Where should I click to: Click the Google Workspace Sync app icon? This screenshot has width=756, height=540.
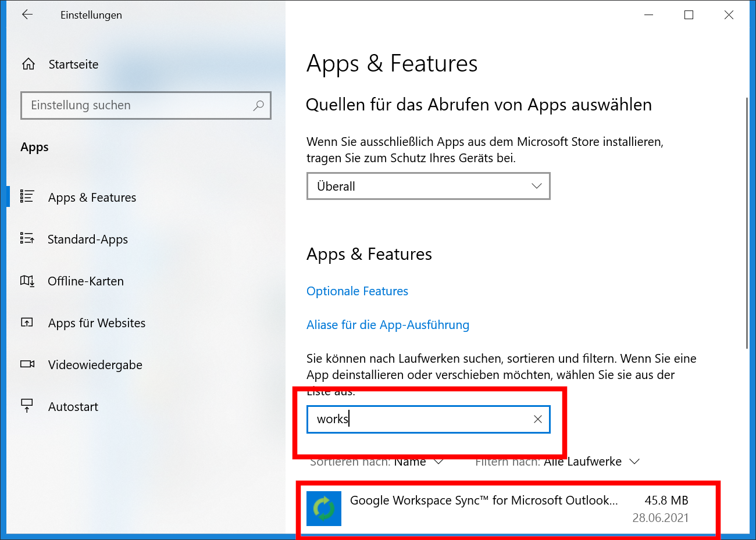coord(324,509)
